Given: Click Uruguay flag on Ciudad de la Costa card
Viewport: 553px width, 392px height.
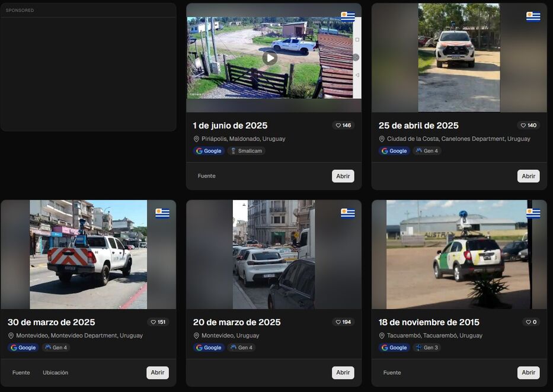Looking at the screenshot, I should pos(533,17).
